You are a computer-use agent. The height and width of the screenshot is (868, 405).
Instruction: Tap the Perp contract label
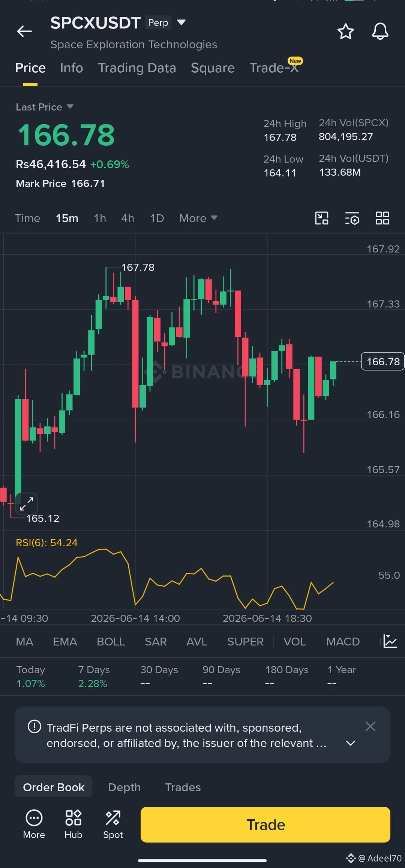[x=158, y=22]
